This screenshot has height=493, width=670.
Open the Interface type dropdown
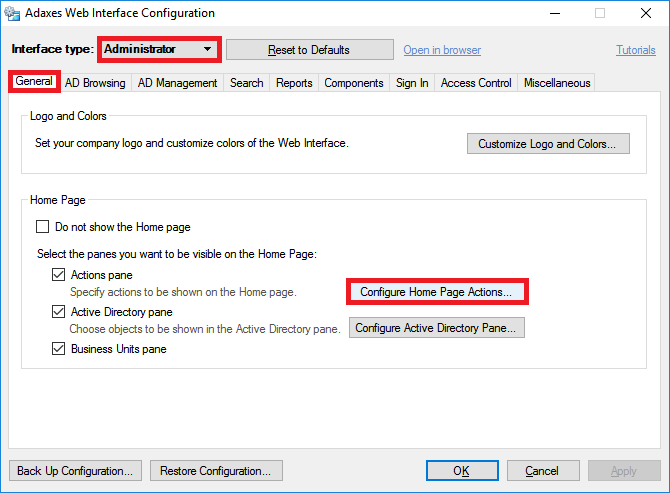point(159,50)
